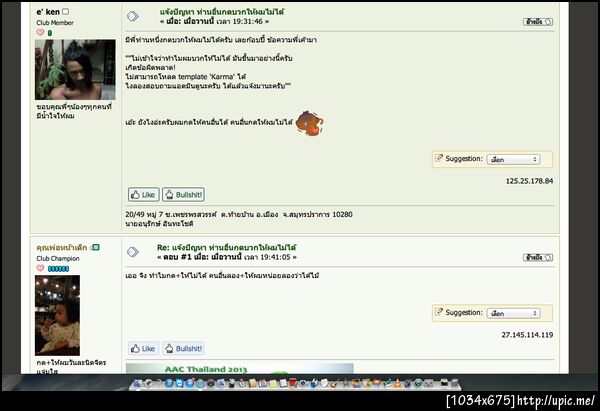Click the edit icon beside the second Suggestion label
This screenshot has height=411, width=600.
pyautogui.click(x=439, y=312)
